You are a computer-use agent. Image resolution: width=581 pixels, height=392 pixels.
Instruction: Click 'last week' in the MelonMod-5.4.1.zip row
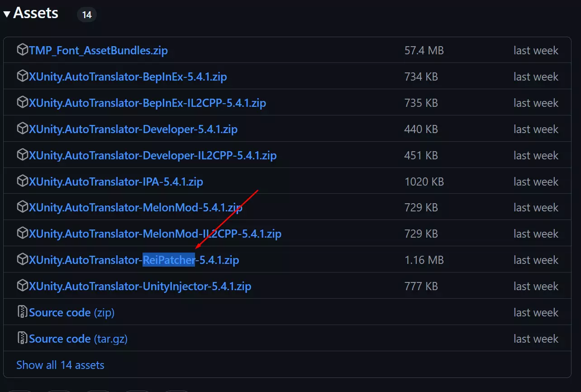pyautogui.click(x=536, y=207)
